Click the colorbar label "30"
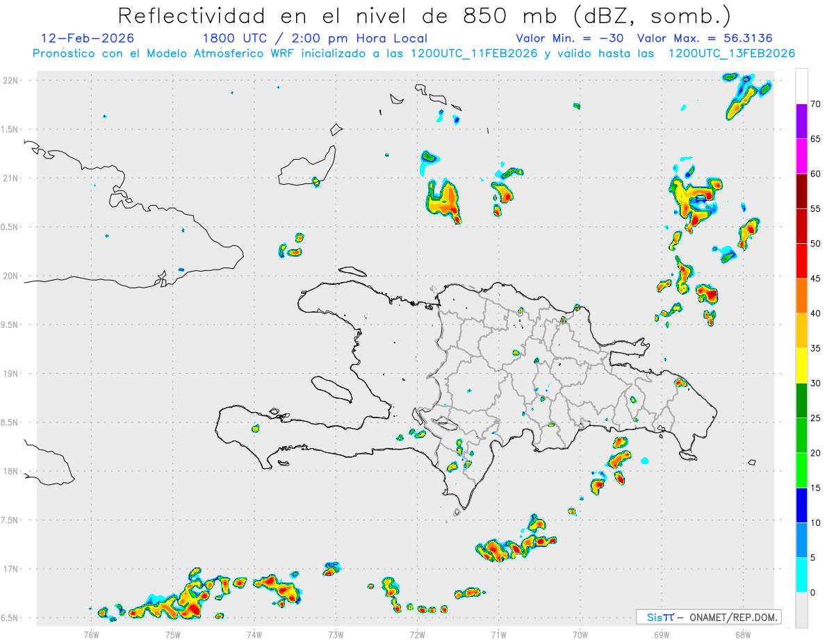This screenshot has height=644, width=834. pyautogui.click(x=815, y=383)
